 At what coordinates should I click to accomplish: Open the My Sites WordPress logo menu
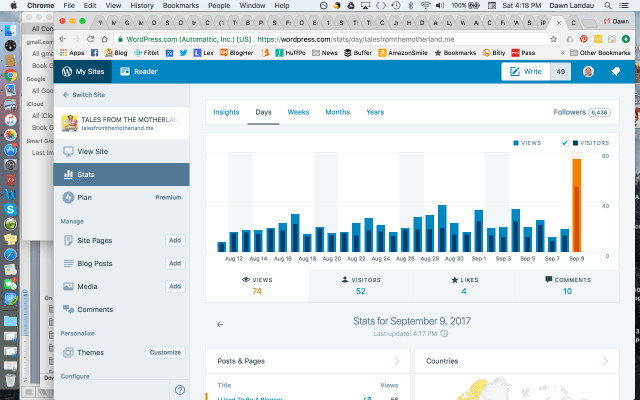tap(83, 71)
